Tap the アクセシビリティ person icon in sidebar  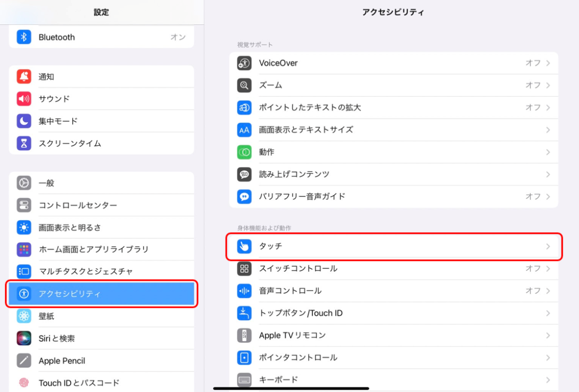click(24, 294)
